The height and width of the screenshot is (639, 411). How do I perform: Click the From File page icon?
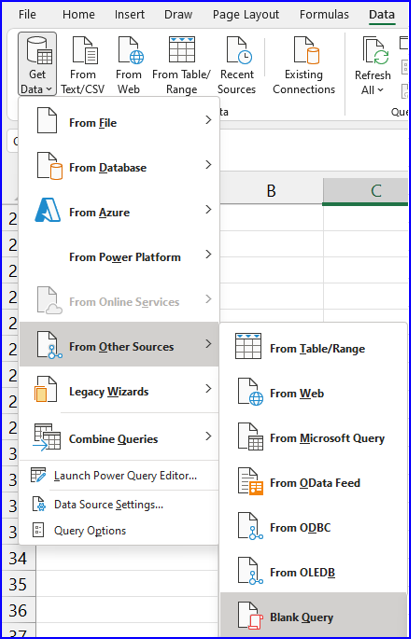(47, 121)
